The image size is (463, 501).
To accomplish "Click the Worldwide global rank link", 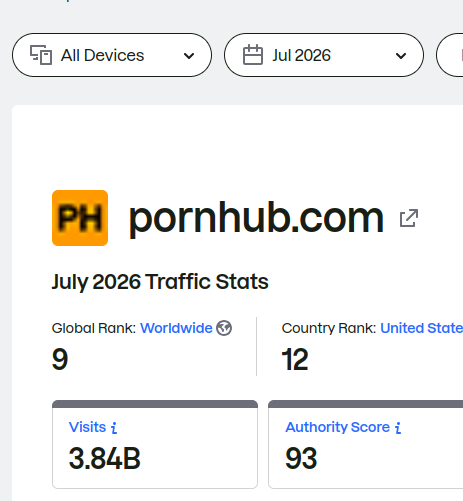I will click(x=176, y=328).
